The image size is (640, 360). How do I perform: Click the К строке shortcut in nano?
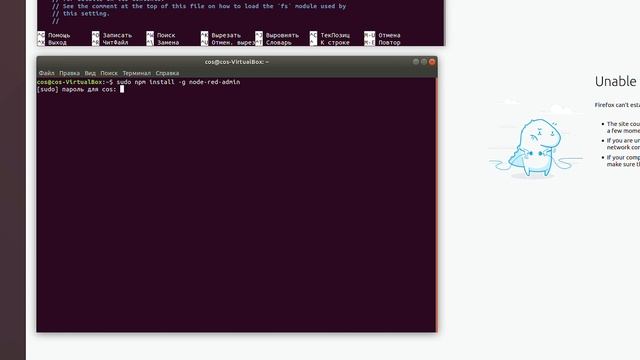[x=330, y=42]
